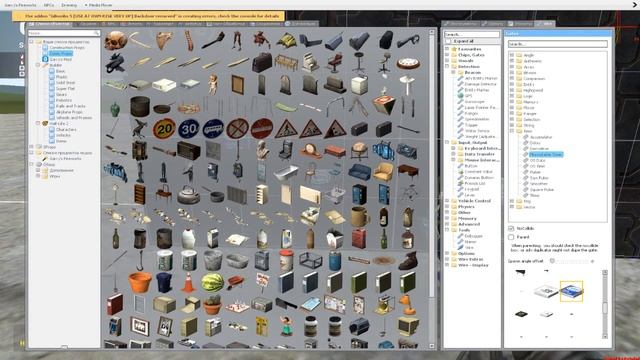Open the NPCs menu at top

(49, 5)
